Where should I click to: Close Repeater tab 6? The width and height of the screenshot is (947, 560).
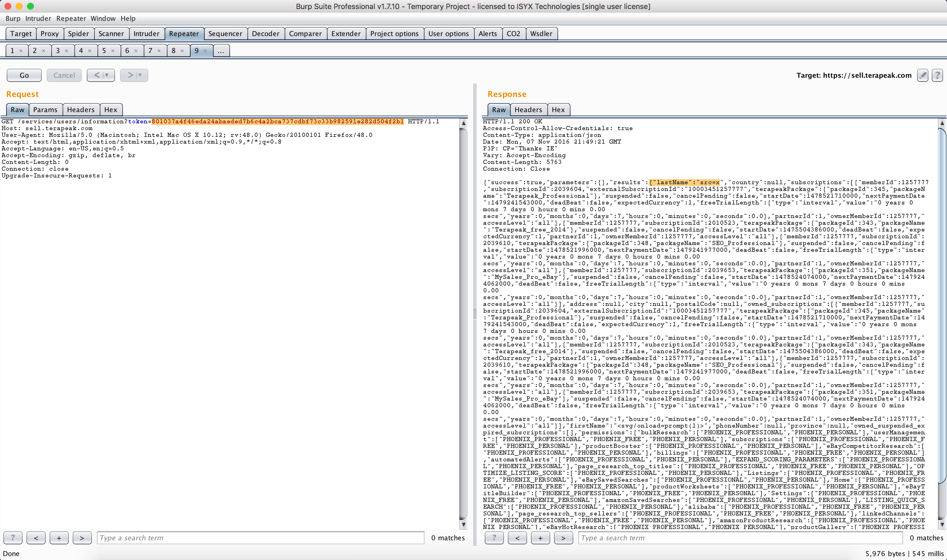[136, 51]
